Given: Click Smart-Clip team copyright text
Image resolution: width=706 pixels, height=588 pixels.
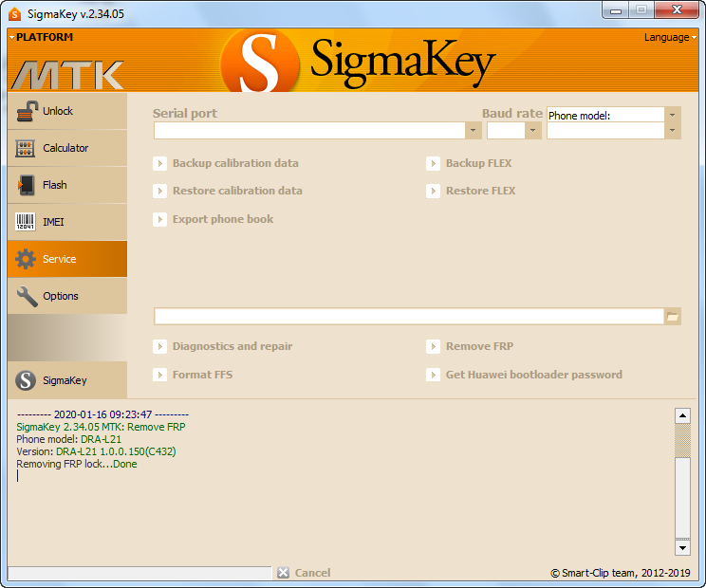Looking at the screenshot, I should coord(621,573).
